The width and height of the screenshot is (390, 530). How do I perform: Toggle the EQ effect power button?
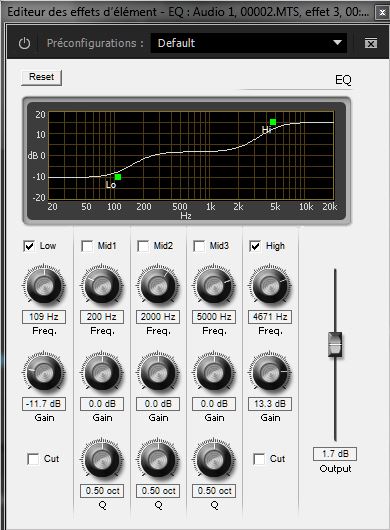point(24,43)
